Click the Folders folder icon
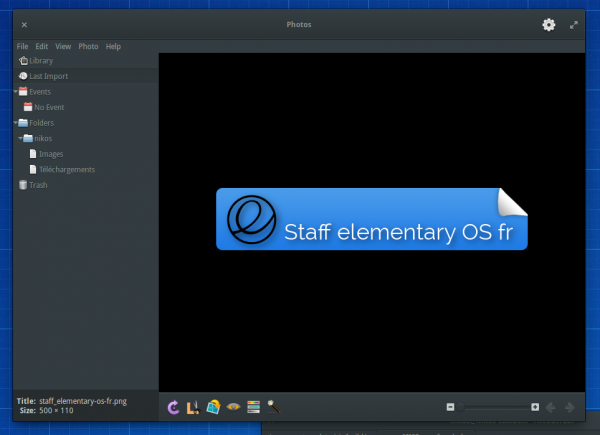The height and width of the screenshot is (435, 600). [x=23, y=123]
